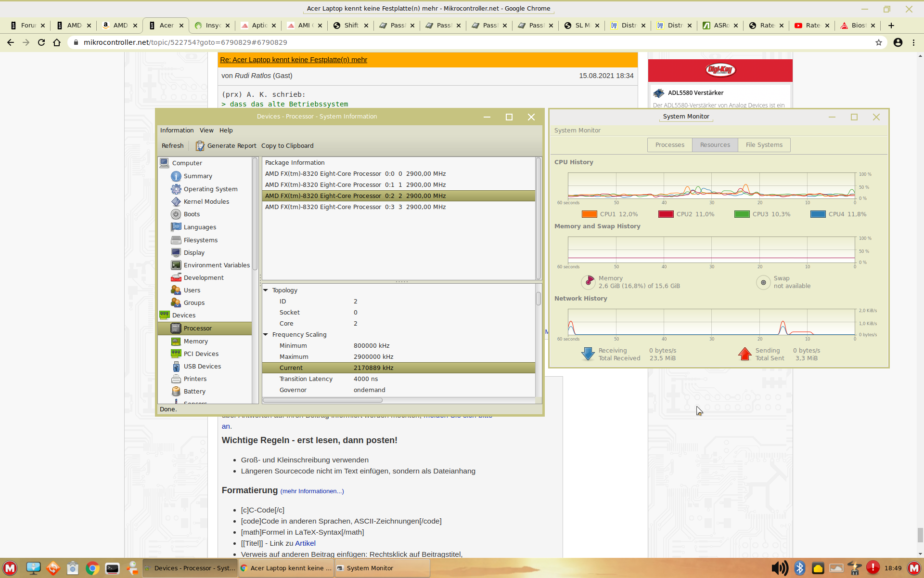
Task: Collapse the Frequency Scaling section
Action: [x=266, y=335]
